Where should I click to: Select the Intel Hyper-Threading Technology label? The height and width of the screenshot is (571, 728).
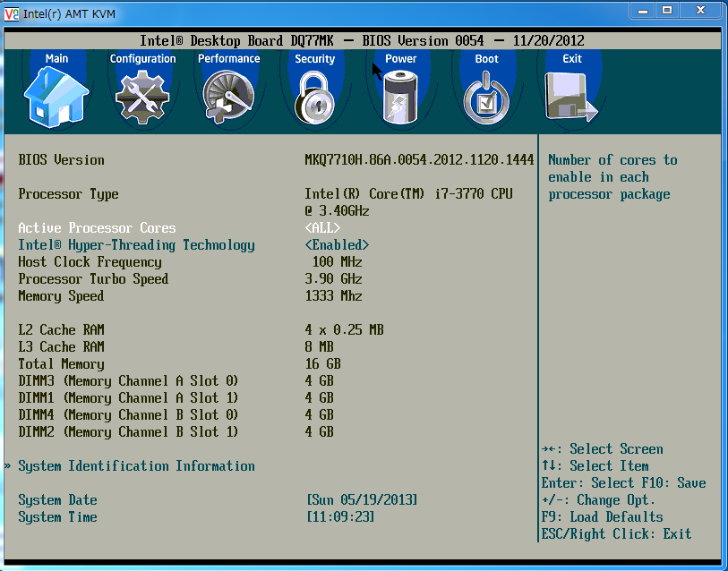(136, 245)
